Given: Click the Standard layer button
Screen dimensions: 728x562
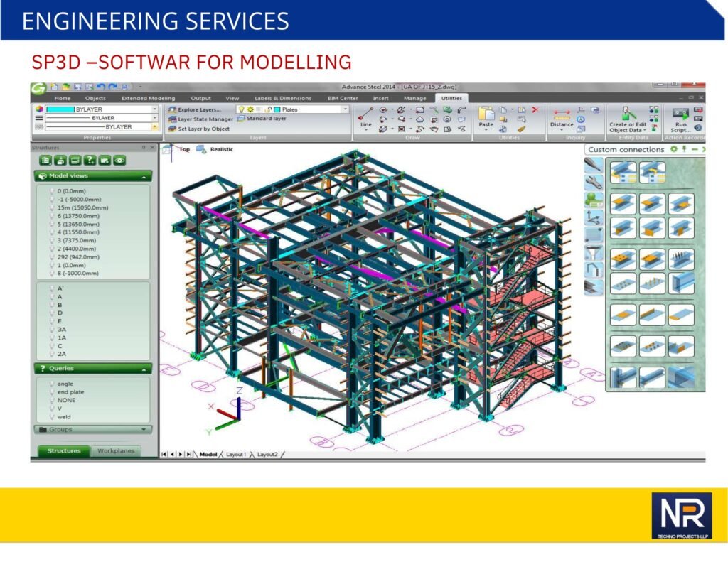Looking at the screenshot, I should coord(262,119).
